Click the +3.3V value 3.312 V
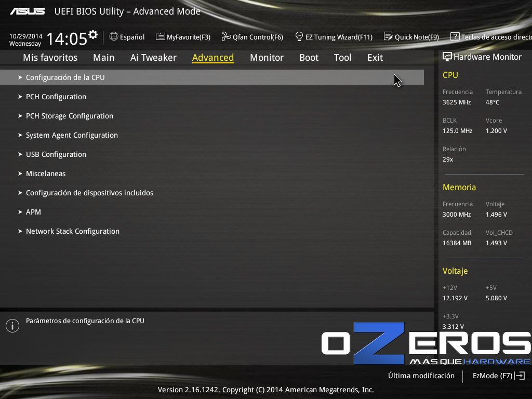Image resolution: width=532 pixels, height=399 pixels. 453,326
